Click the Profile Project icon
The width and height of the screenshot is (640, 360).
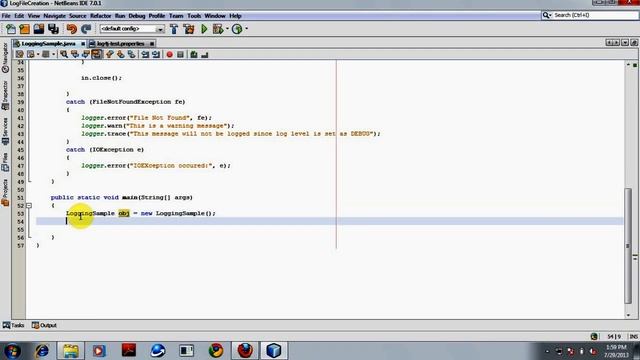tap(237, 29)
